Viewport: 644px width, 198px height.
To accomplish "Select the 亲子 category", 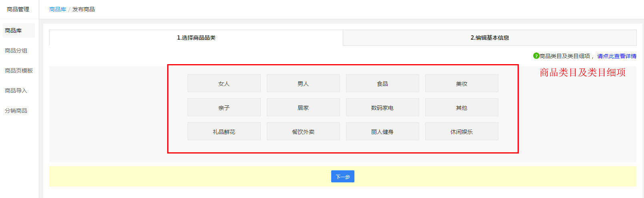I will click(x=224, y=107).
